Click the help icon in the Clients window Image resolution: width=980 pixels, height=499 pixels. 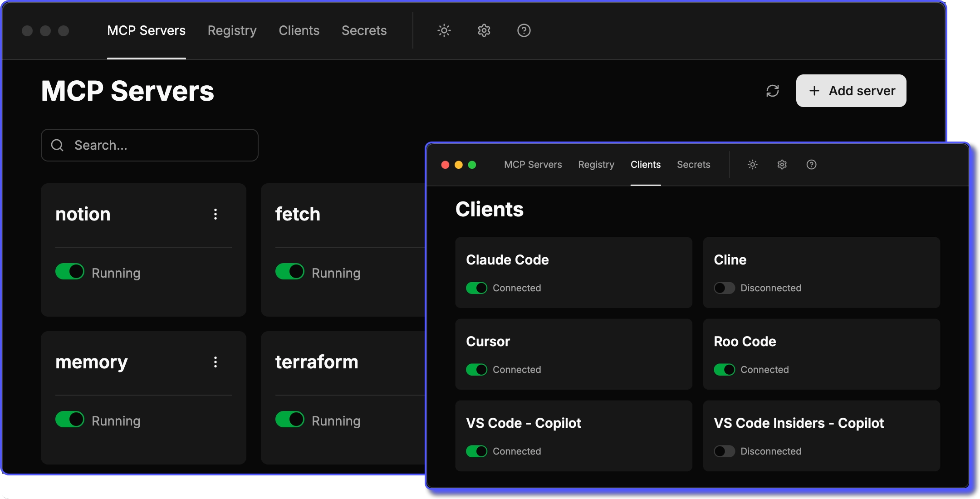pyautogui.click(x=812, y=164)
